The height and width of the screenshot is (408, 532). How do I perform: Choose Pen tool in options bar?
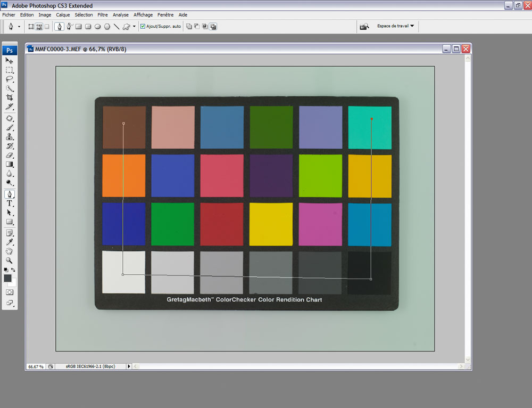coord(60,27)
